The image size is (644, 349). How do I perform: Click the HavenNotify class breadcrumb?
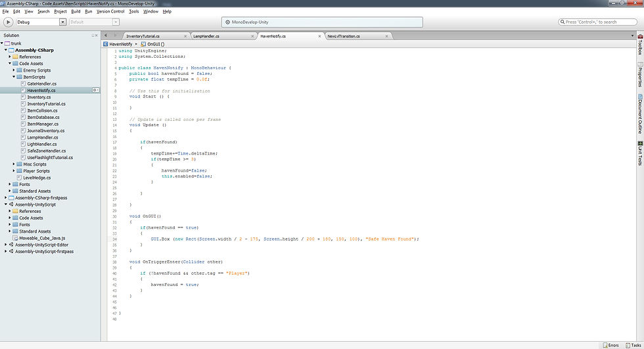point(118,44)
